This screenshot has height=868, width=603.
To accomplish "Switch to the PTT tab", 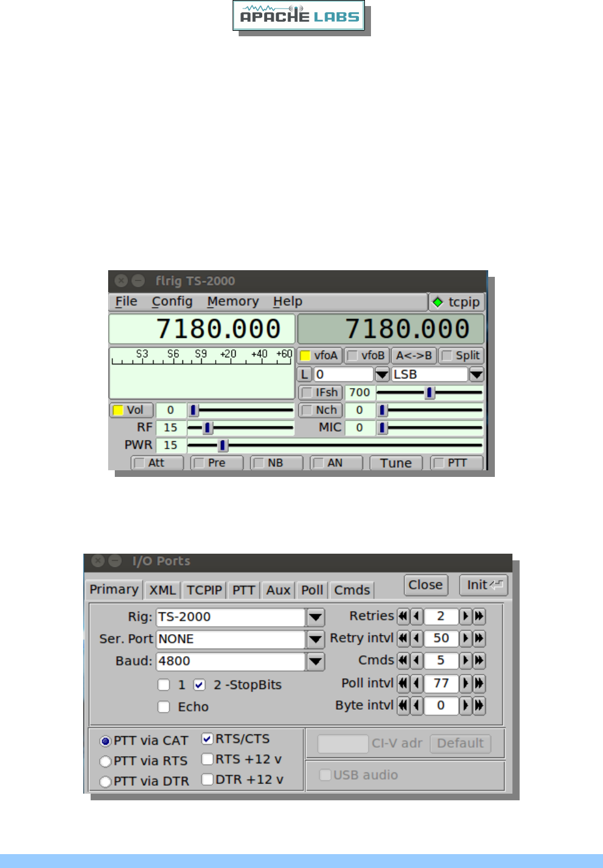I will point(243,591).
